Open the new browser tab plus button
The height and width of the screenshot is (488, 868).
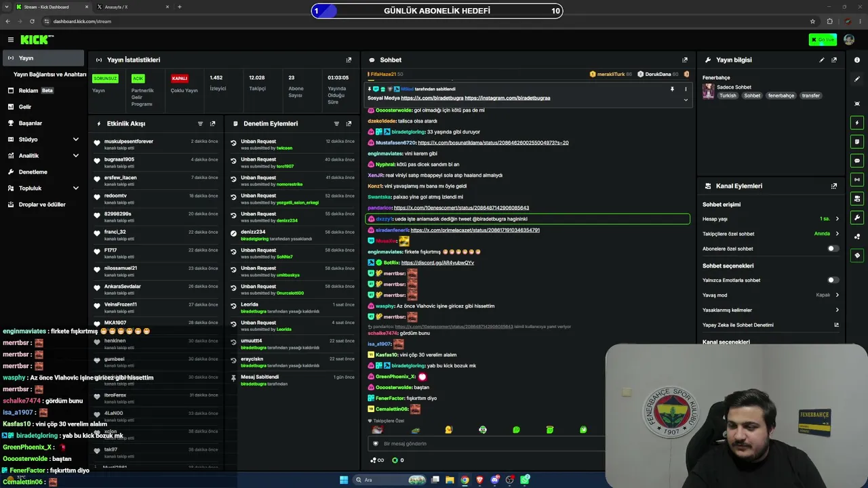tap(179, 7)
